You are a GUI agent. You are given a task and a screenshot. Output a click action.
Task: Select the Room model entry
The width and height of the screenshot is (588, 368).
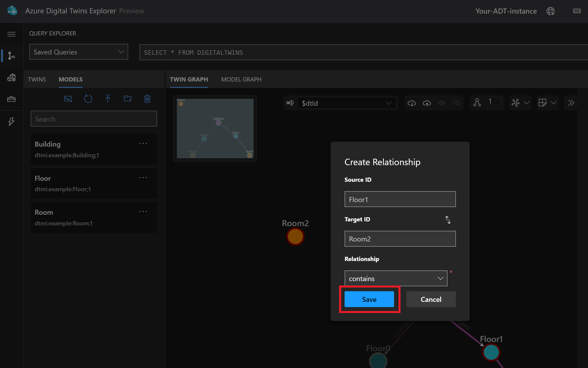94,217
